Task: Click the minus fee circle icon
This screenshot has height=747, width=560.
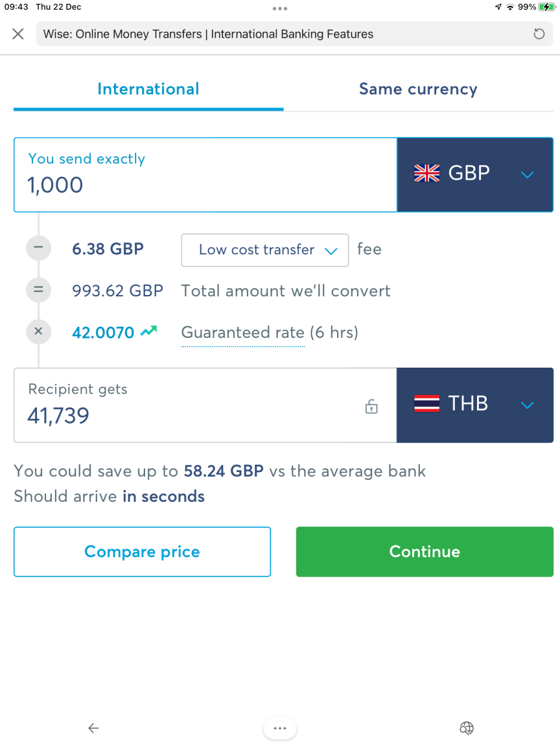Action: point(39,248)
